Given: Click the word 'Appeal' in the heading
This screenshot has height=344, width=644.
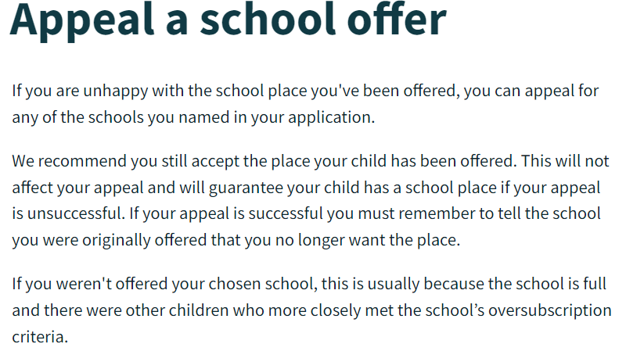Looking at the screenshot, I should pyautogui.click(x=81, y=20).
